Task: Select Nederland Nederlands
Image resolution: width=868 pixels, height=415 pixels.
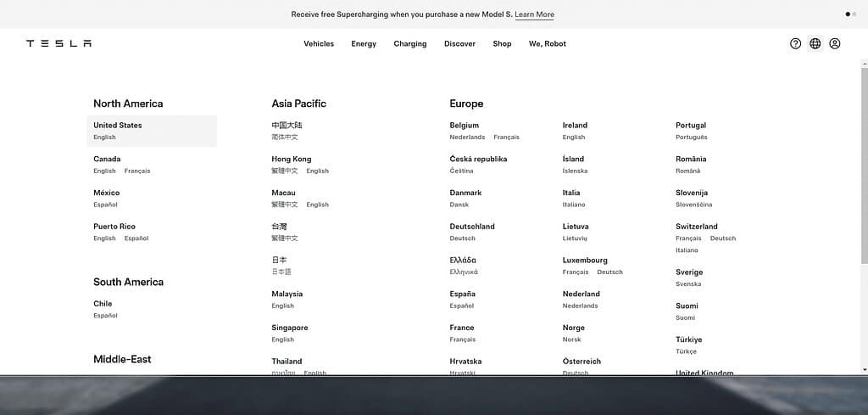Action: (x=581, y=306)
